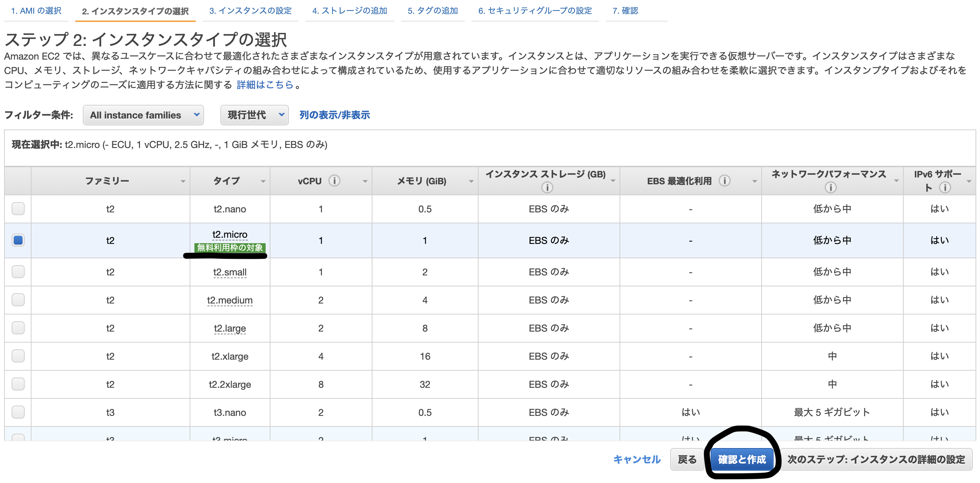Select the t2.large row checkbox
The width and height of the screenshot is (980, 483).
tap(18, 328)
